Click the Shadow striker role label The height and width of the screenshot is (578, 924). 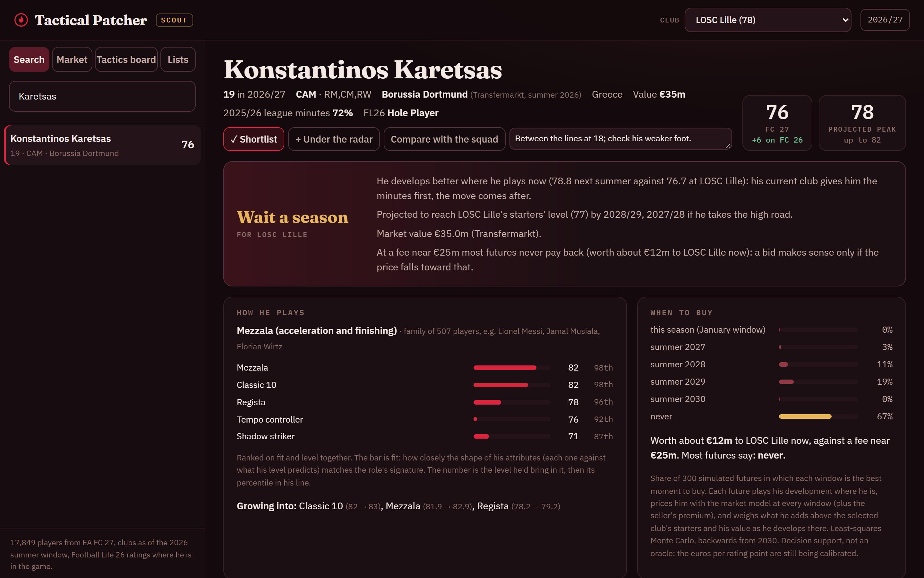click(265, 436)
